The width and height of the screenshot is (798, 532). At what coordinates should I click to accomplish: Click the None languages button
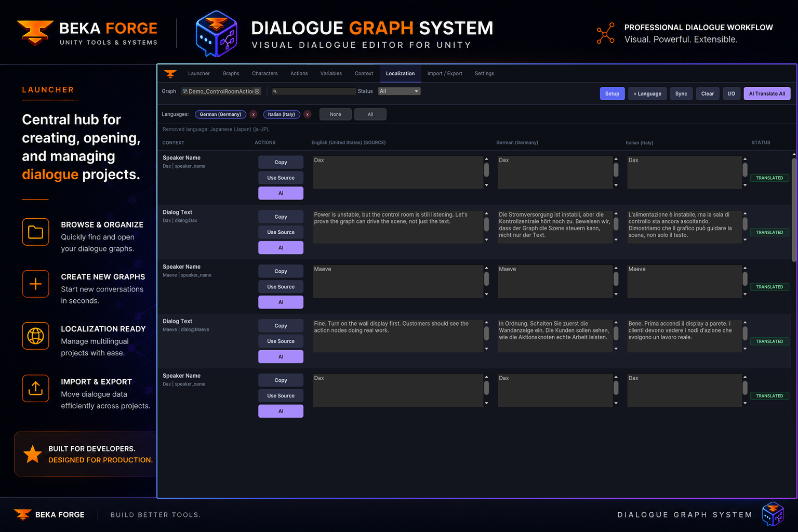click(336, 114)
